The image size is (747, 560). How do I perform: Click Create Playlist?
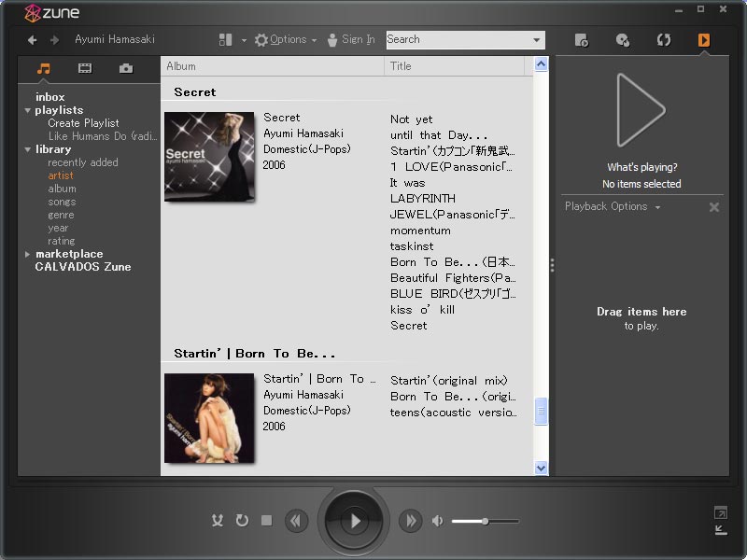pyautogui.click(x=83, y=123)
